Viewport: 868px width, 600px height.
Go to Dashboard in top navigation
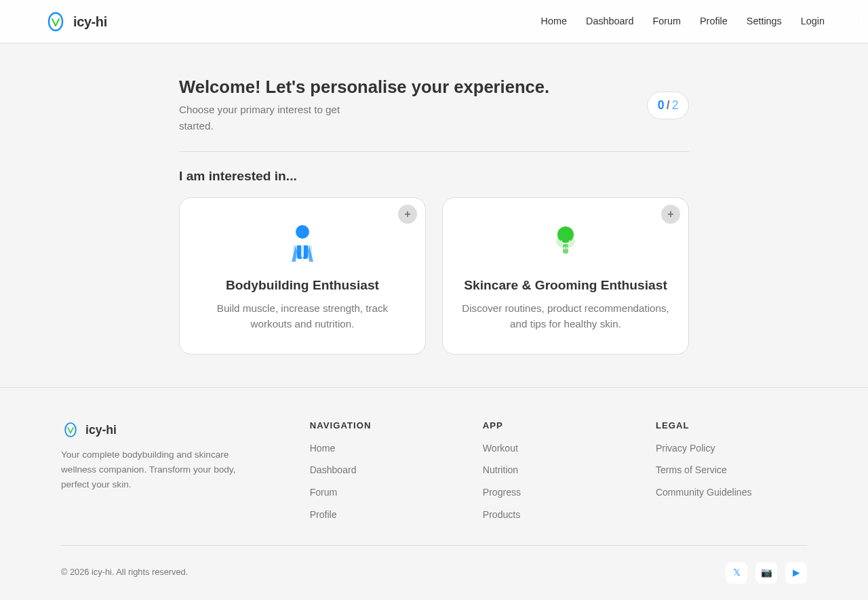coord(610,21)
